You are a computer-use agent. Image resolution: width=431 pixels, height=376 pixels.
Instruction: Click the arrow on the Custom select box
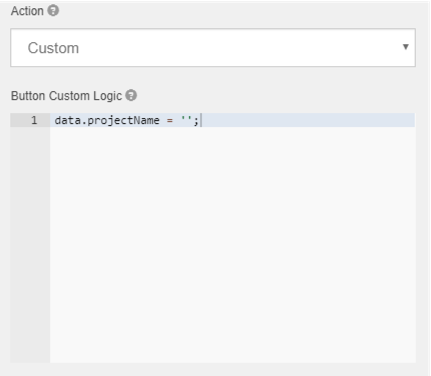[x=405, y=47]
